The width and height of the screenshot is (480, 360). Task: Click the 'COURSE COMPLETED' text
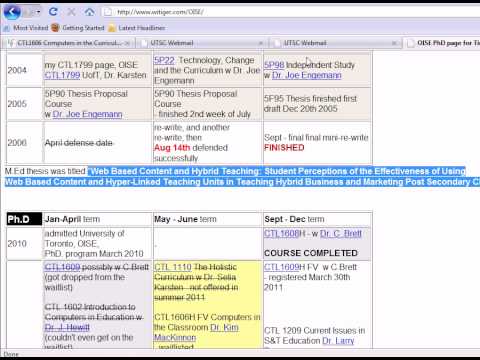point(311,253)
